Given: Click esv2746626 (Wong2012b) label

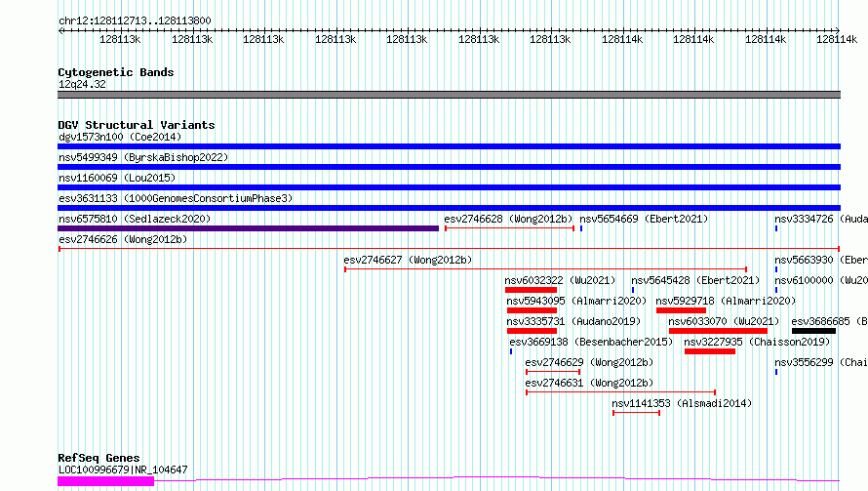Looking at the screenshot, I should pos(123,239).
